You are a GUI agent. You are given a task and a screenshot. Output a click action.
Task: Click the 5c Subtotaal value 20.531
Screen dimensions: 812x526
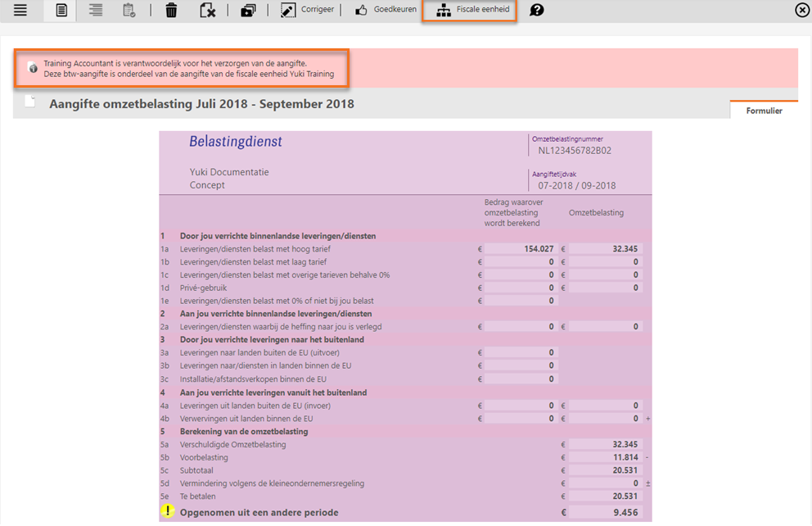coord(606,470)
